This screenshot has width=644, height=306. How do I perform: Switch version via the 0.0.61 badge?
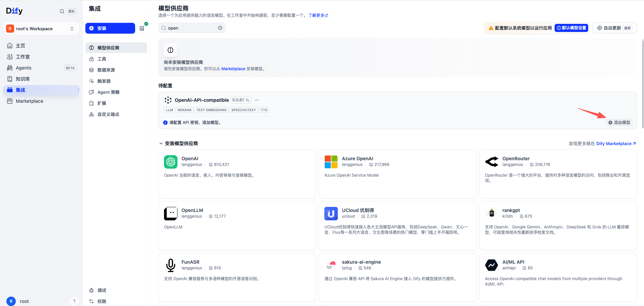click(x=241, y=100)
